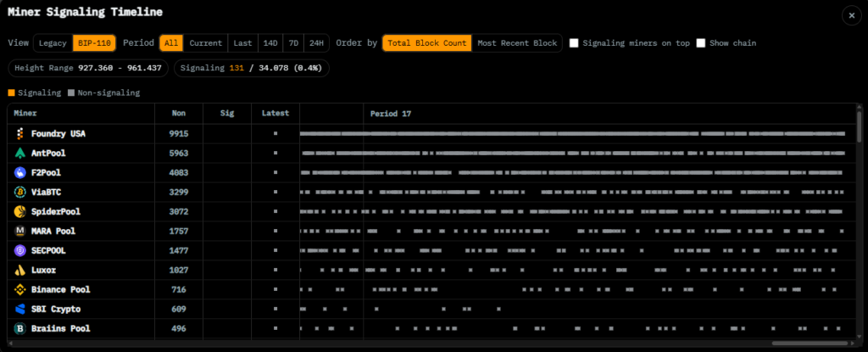Click the Binance Pool logo icon
Screen dimensions: 868x352
click(x=20, y=290)
